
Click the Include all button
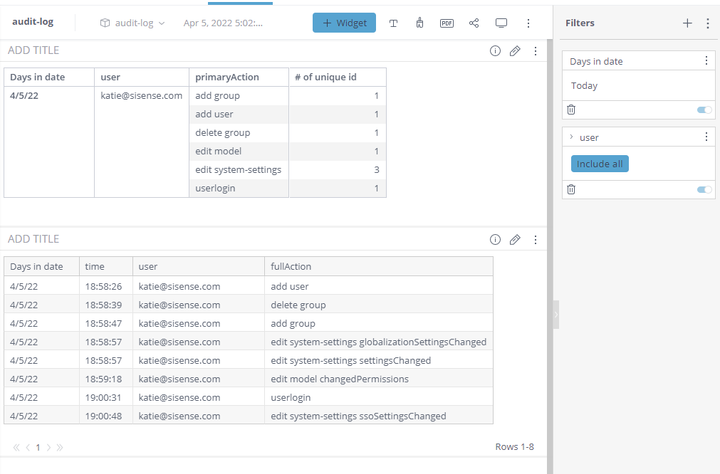(x=600, y=164)
